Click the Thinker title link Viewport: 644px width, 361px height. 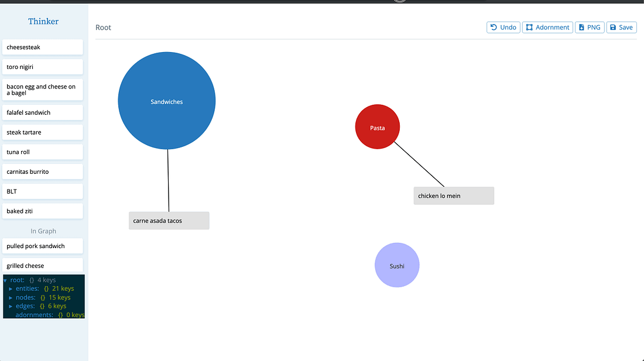tap(43, 22)
